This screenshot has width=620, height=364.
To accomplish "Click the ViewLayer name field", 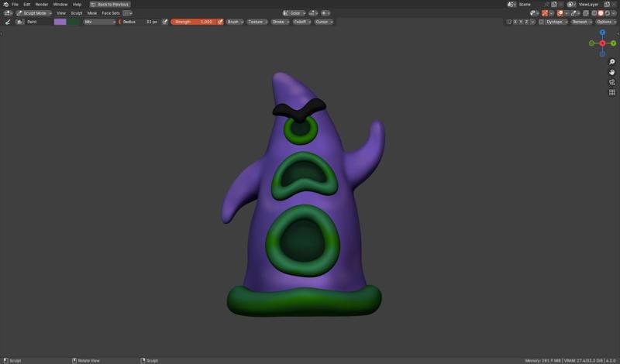I will (x=590, y=5).
